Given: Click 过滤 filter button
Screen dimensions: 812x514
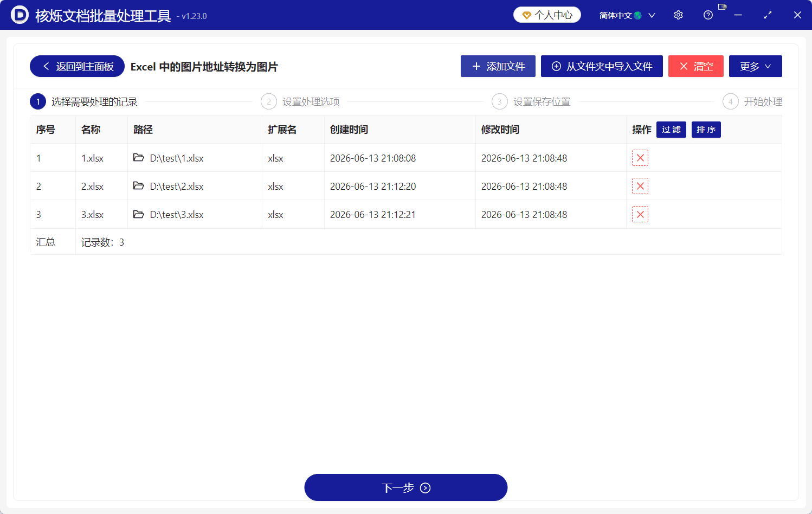Looking at the screenshot, I should pyautogui.click(x=671, y=130).
